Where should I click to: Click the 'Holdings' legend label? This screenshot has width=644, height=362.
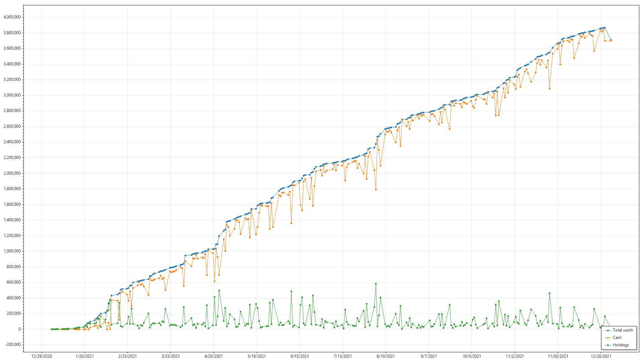click(621, 345)
